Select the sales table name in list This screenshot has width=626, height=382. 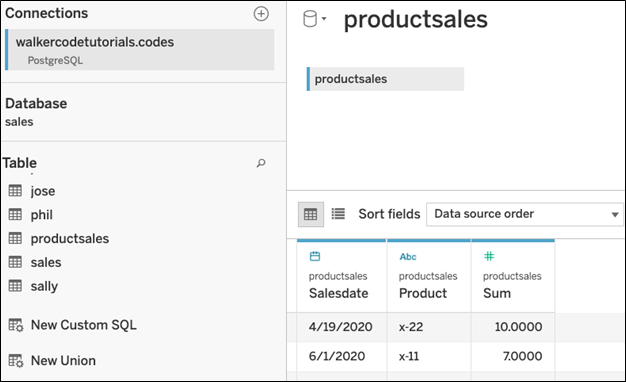coord(46,262)
